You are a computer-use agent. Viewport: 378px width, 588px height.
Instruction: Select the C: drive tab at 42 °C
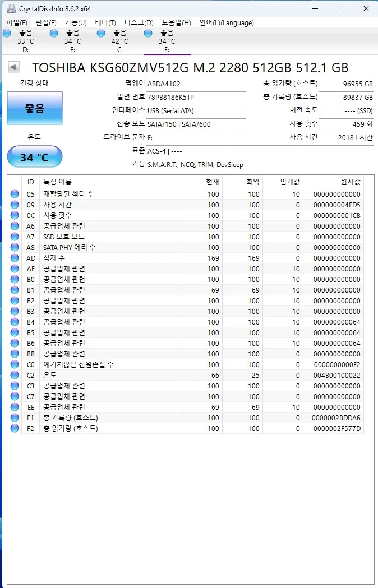click(119, 41)
